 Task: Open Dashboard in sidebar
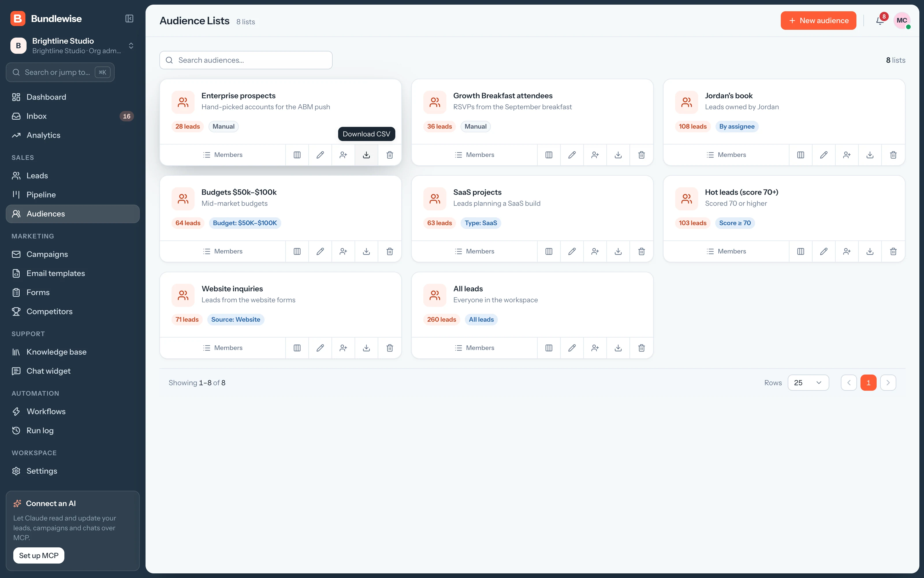tap(72, 97)
